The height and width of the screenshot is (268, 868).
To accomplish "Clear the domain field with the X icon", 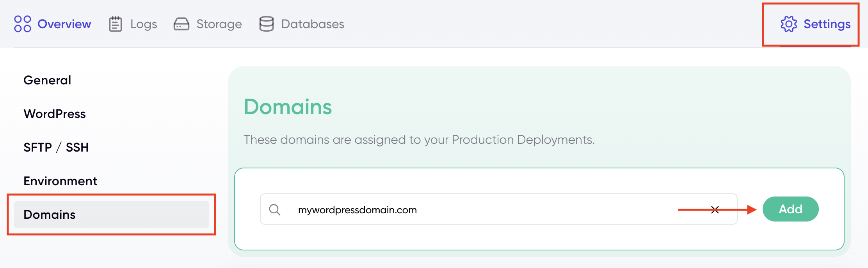I will pyautogui.click(x=715, y=209).
